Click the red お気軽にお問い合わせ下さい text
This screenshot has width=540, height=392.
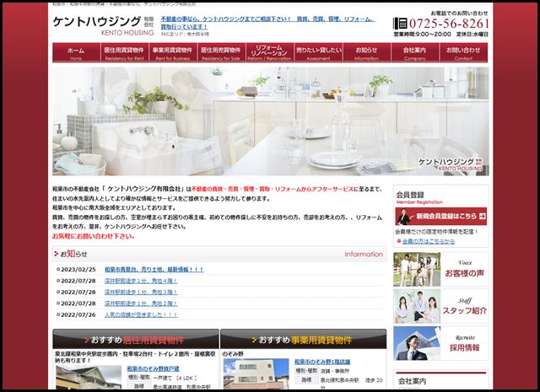(94, 236)
